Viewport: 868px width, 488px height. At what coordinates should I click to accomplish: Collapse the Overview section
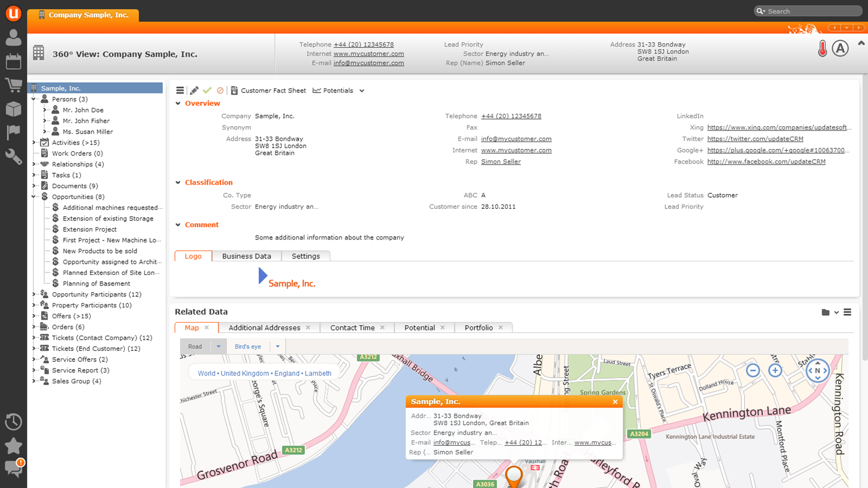[178, 103]
